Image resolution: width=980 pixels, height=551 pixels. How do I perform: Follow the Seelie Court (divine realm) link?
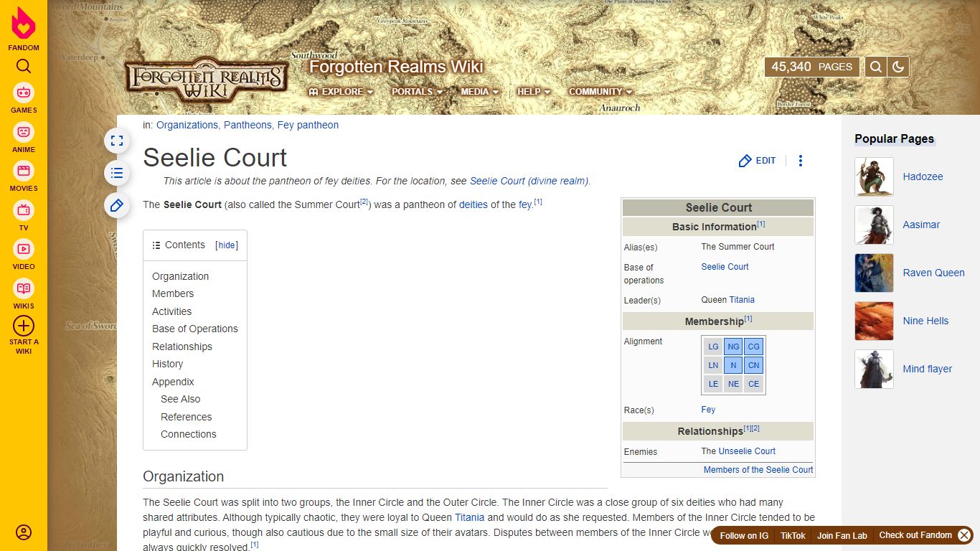(529, 181)
